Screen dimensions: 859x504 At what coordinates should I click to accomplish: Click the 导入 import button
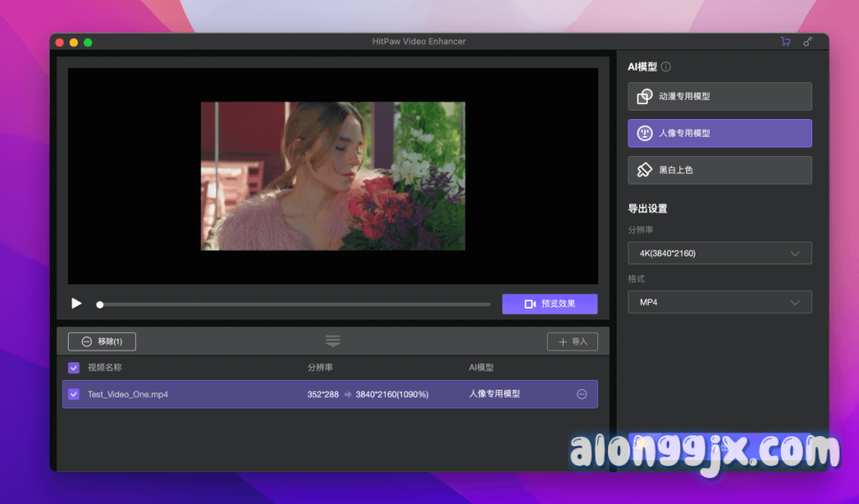pos(572,341)
